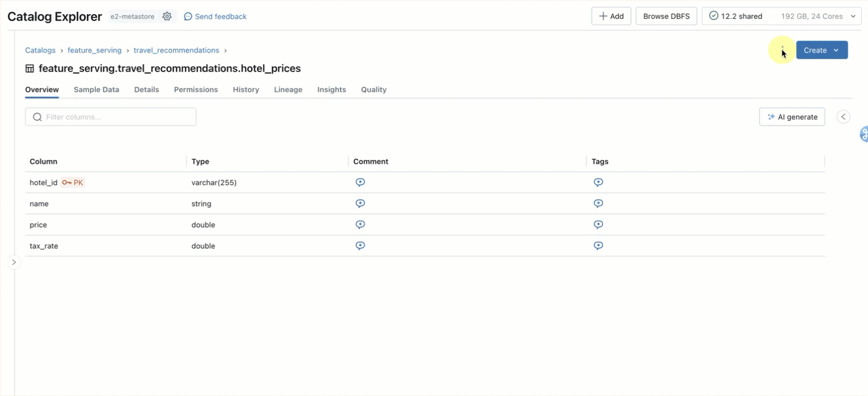Image resolution: width=868 pixels, height=396 pixels.
Task: Select the PK key badge on hotel_id
Action: click(73, 183)
